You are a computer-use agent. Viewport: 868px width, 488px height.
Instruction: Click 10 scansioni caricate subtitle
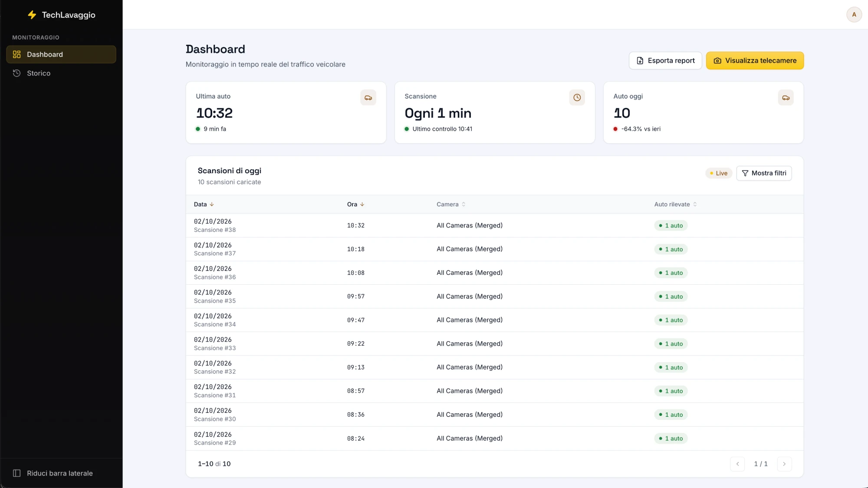(229, 182)
